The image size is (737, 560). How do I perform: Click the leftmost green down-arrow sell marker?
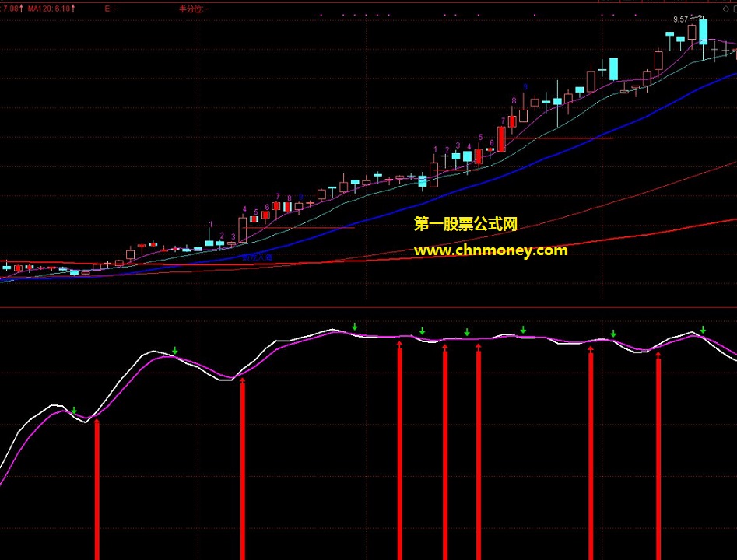(74, 411)
